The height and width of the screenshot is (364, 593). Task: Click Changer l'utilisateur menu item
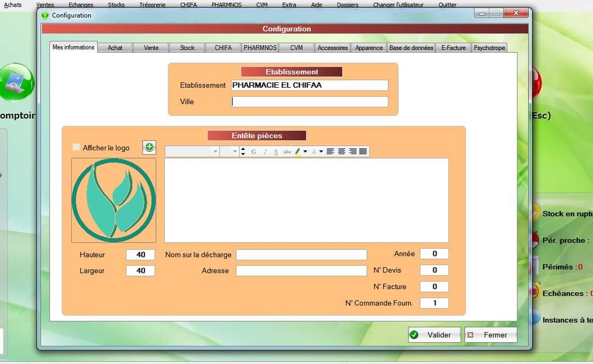(398, 5)
